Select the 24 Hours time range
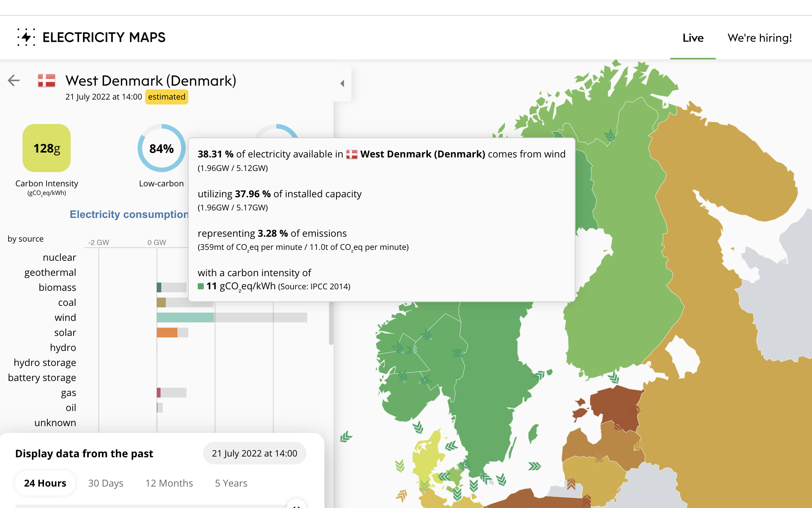812x508 pixels. point(45,483)
